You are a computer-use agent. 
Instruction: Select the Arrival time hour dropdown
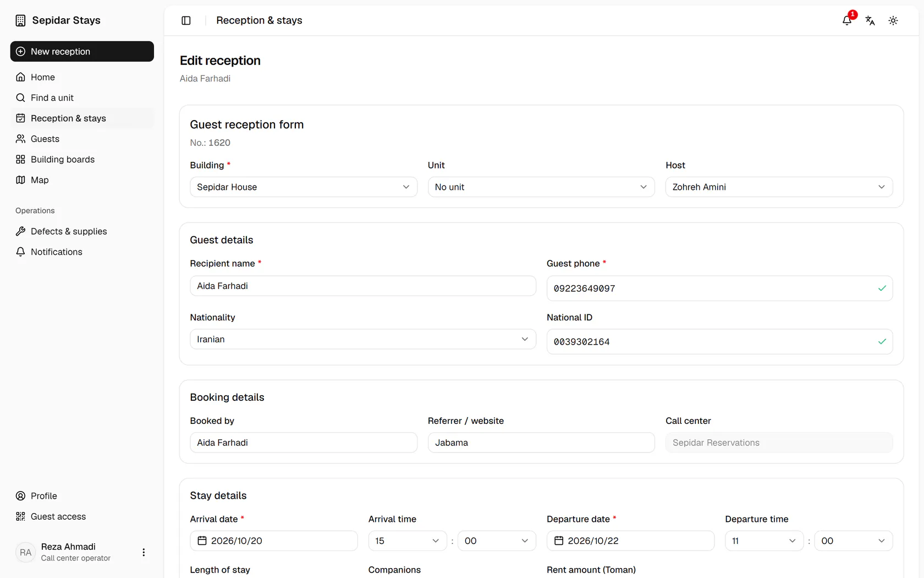[x=408, y=541]
